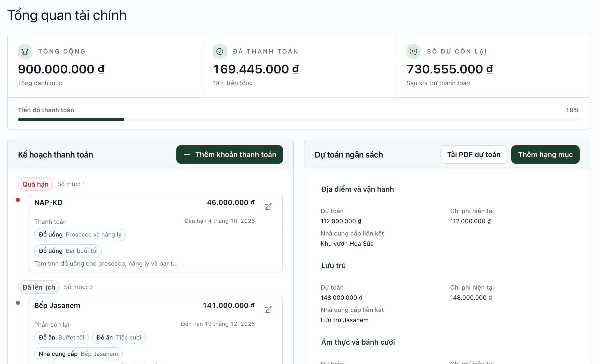Click the plus icon in Thêm khoản thanh toán
This screenshot has height=364, width=599.
(187, 154)
